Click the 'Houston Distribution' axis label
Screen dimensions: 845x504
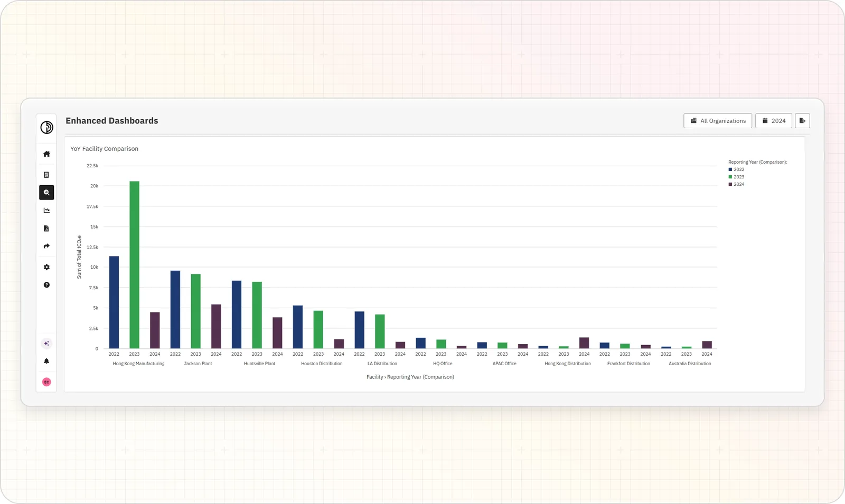tap(322, 364)
